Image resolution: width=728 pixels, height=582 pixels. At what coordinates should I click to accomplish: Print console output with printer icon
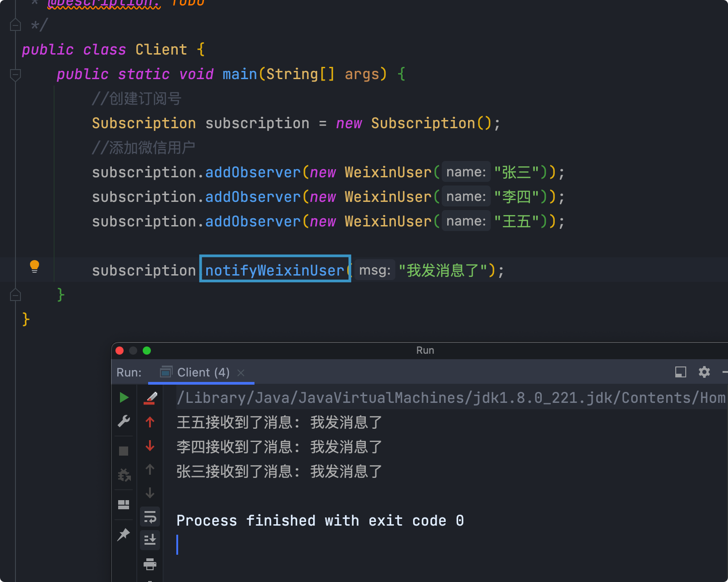point(150,564)
